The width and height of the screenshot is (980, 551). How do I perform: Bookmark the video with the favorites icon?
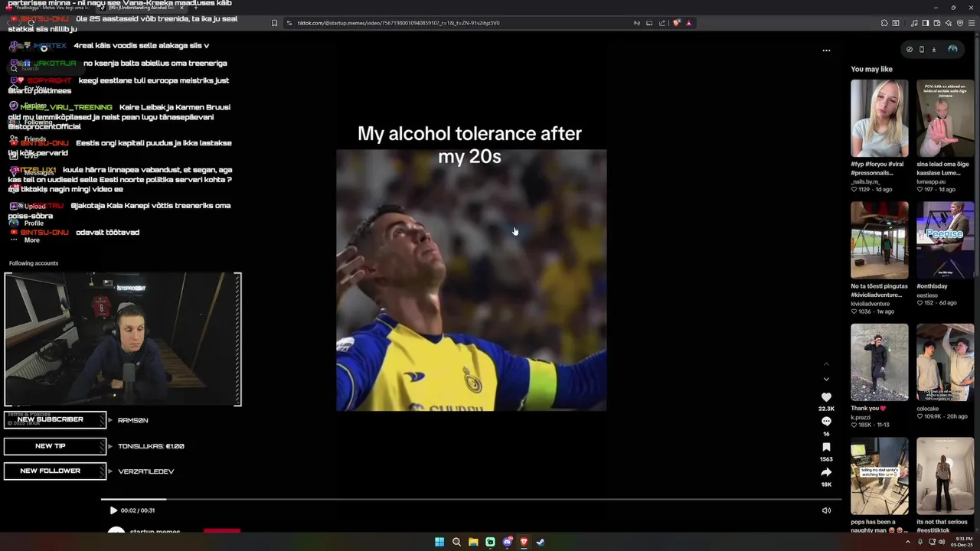pos(826,447)
